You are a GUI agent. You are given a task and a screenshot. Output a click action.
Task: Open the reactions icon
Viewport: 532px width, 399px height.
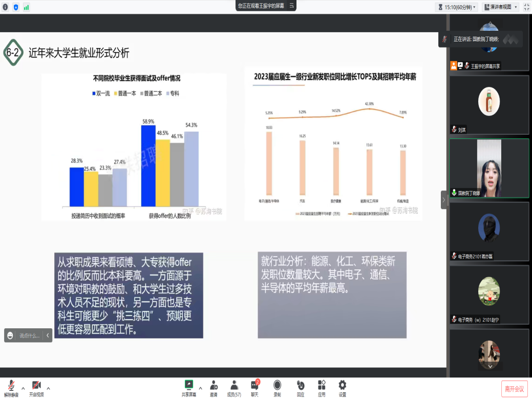300,387
